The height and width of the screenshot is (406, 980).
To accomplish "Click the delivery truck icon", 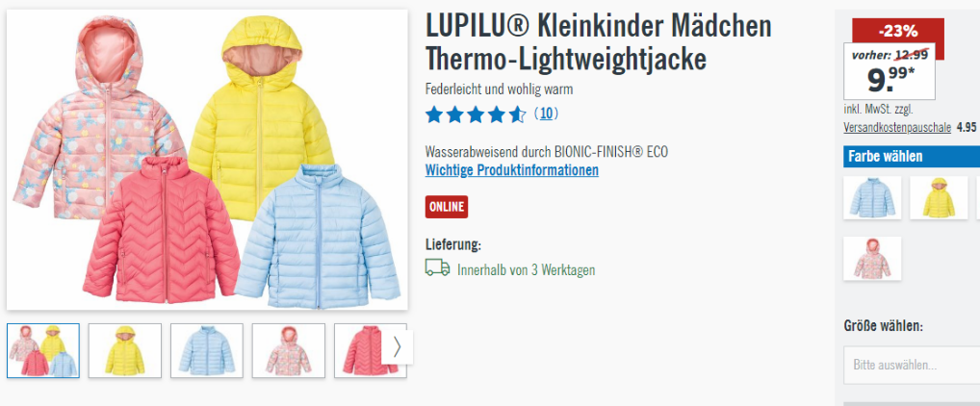I will click(437, 268).
